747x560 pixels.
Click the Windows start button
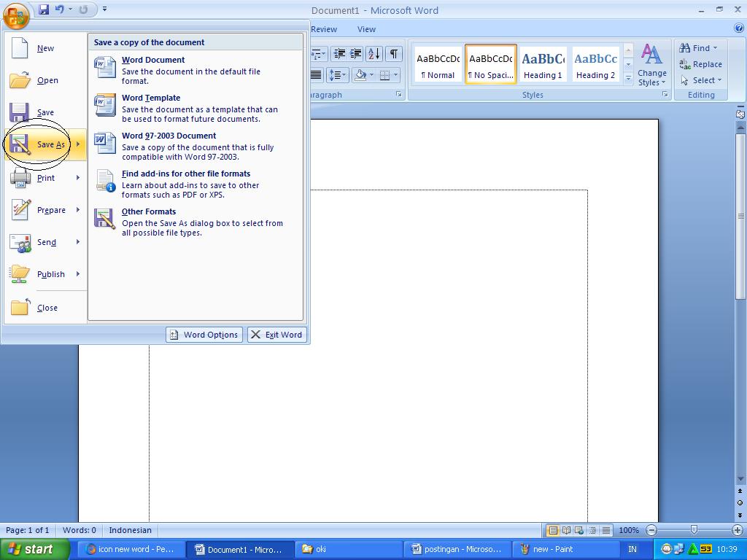click(34, 549)
